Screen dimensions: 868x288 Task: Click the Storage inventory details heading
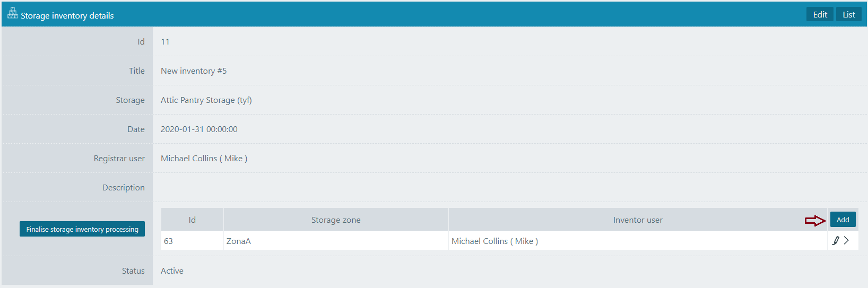click(x=67, y=16)
